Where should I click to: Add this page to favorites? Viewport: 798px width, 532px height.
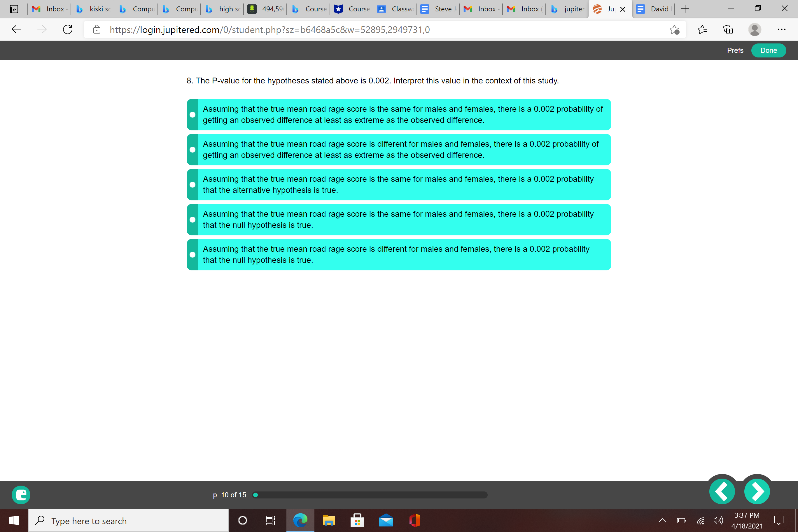(x=675, y=30)
